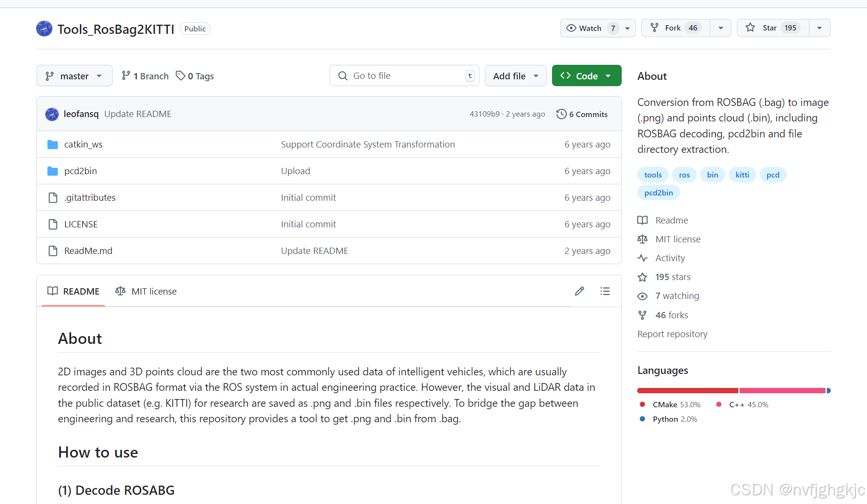The height and width of the screenshot is (504, 867).
Task: Switch to the MIT license tab
Action: (146, 291)
